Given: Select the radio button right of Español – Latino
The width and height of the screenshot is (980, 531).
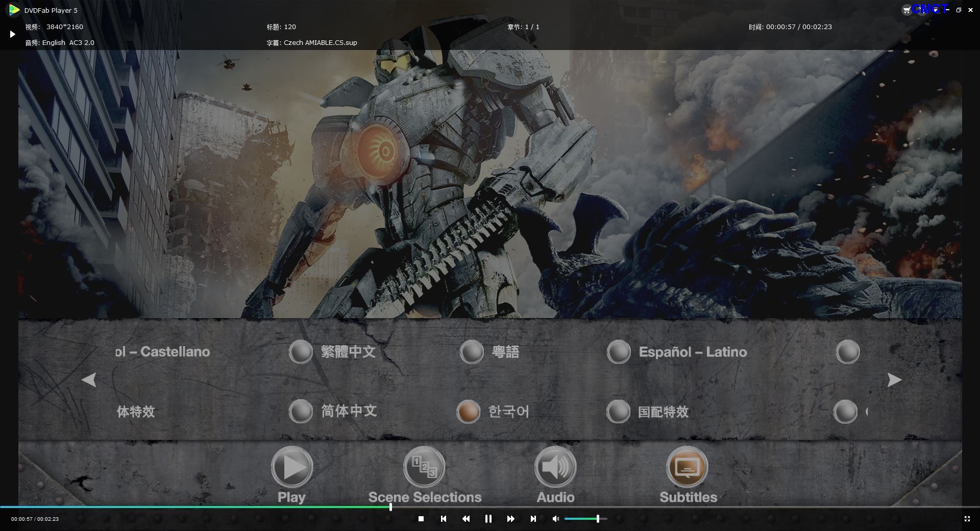Looking at the screenshot, I should [848, 352].
